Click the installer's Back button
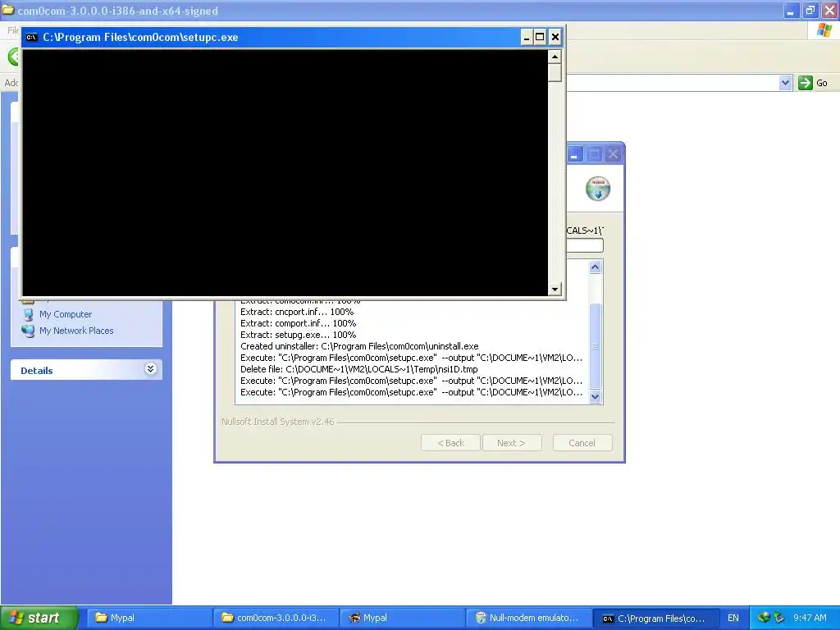This screenshot has height=630, width=840. pos(450,443)
